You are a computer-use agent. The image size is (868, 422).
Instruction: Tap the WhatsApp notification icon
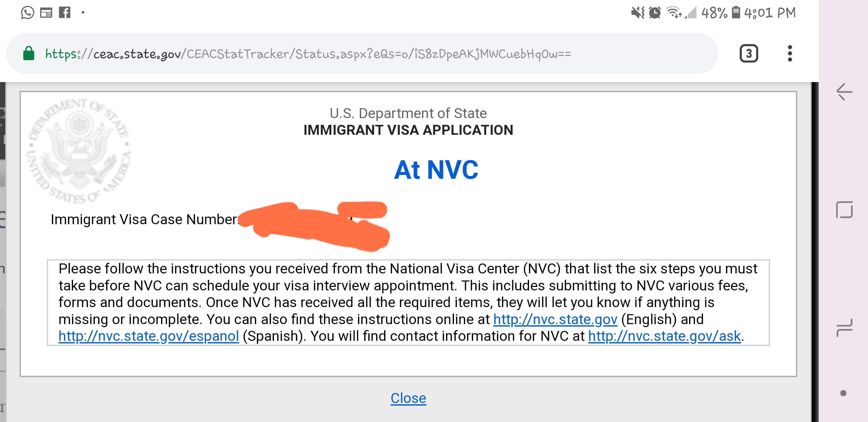[x=27, y=13]
